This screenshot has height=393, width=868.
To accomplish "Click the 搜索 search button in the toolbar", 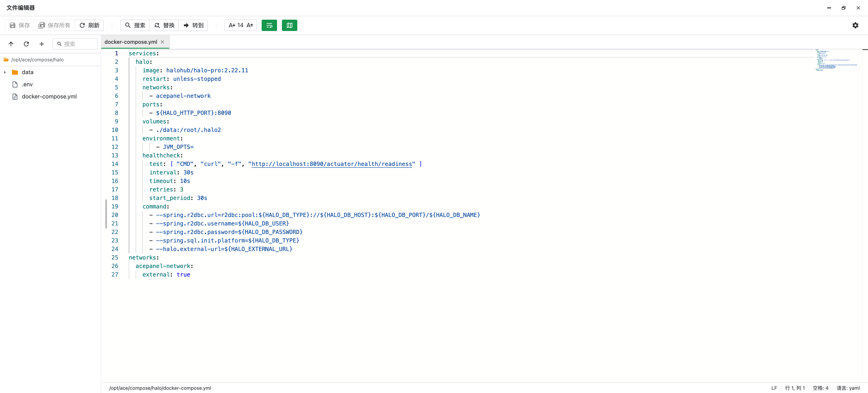I will (x=135, y=25).
